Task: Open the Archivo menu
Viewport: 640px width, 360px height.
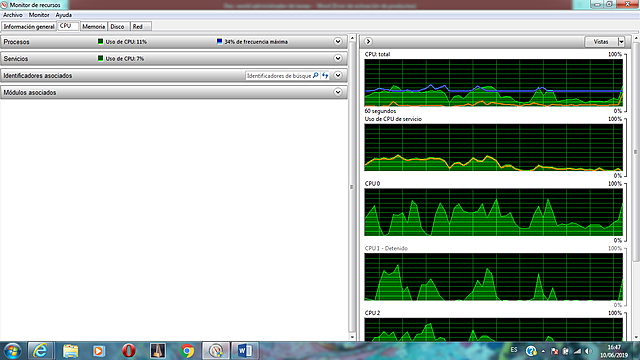Action: (x=13, y=15)
